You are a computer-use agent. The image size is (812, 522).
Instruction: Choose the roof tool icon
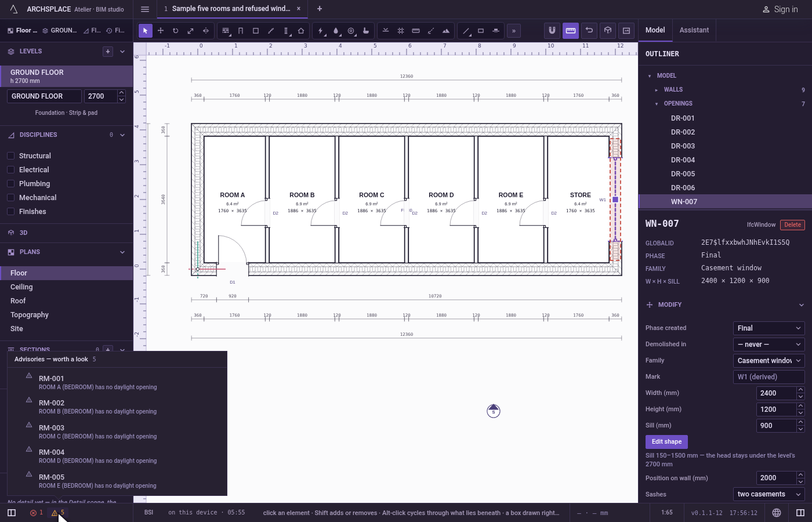point(301,31)
